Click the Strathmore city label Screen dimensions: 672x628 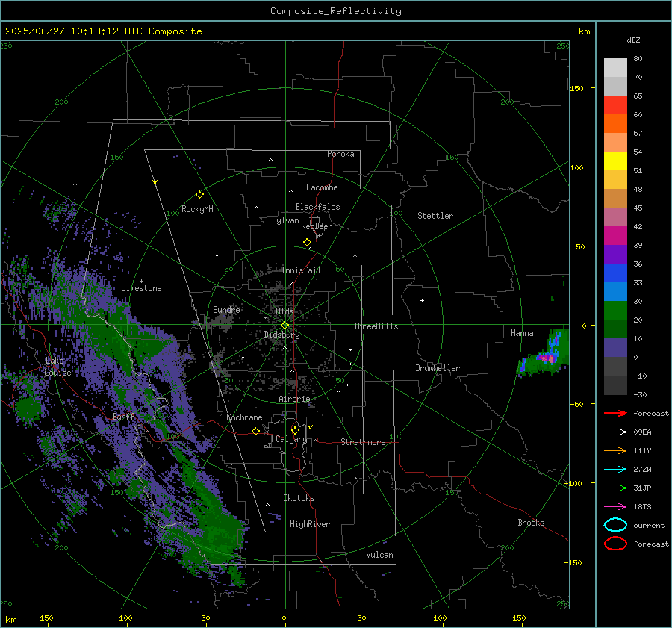[363, 442]
